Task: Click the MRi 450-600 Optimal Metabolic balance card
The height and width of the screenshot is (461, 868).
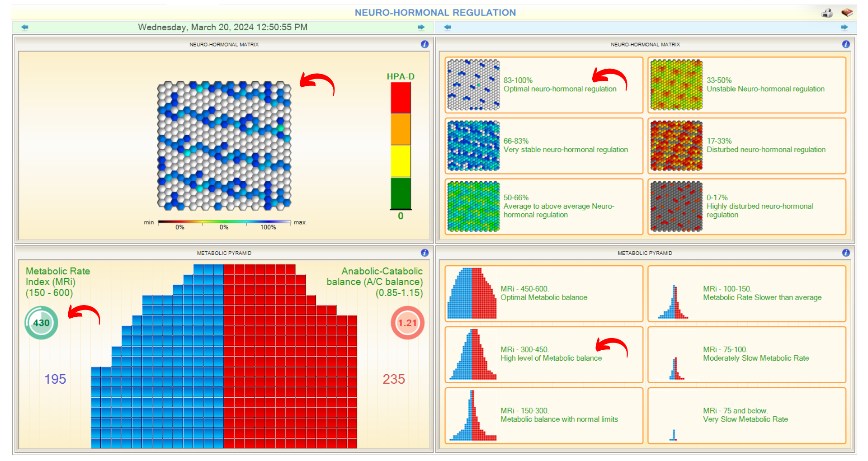Action: click(543, 293)
